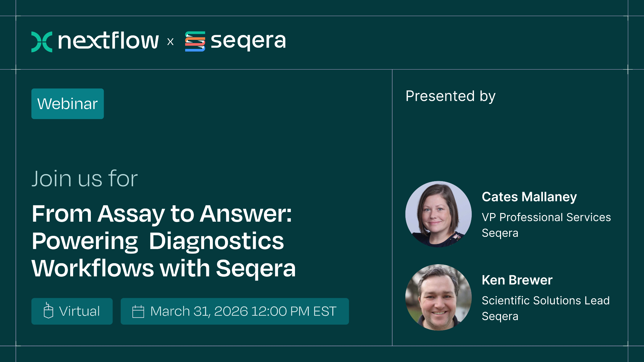Click the Join us for text

pyautogui.click(x=85, y=179)
